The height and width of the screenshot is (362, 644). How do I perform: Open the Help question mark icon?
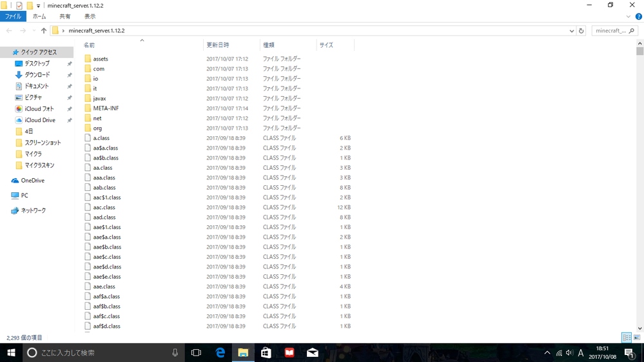(638, 16)
